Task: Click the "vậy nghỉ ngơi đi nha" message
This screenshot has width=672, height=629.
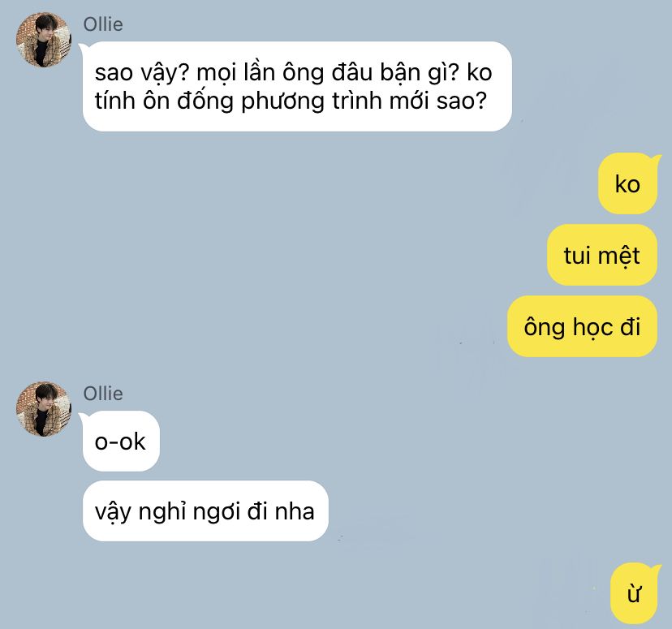Action: [205, 511]
